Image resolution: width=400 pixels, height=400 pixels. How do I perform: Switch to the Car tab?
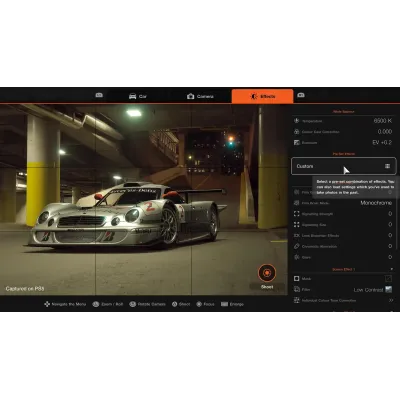click(138, 96)
